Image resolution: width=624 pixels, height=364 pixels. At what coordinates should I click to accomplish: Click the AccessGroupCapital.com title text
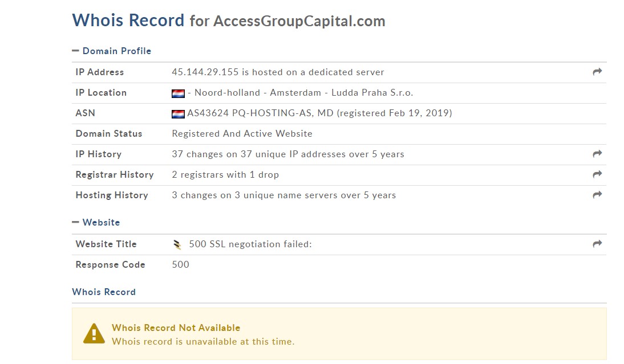pos(299,21)
